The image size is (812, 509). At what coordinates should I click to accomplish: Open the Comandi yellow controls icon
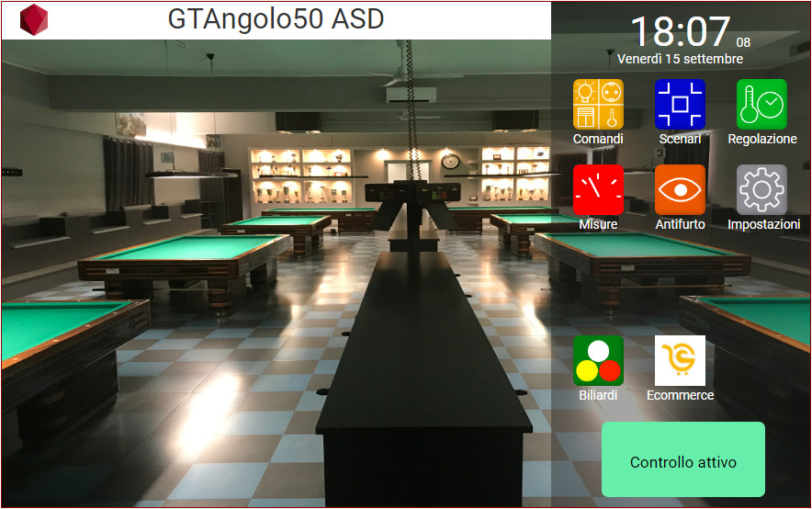point(598,104)
